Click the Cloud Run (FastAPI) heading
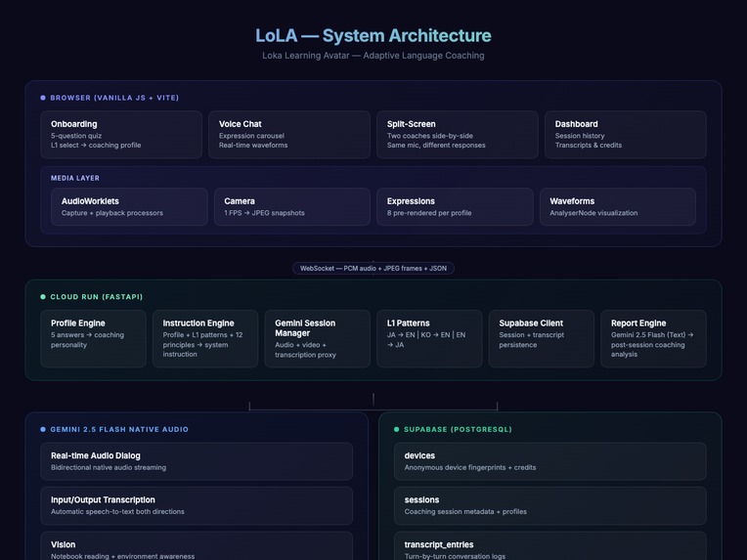The height and width of the screenshot is (560, 747). coord(97,297)
